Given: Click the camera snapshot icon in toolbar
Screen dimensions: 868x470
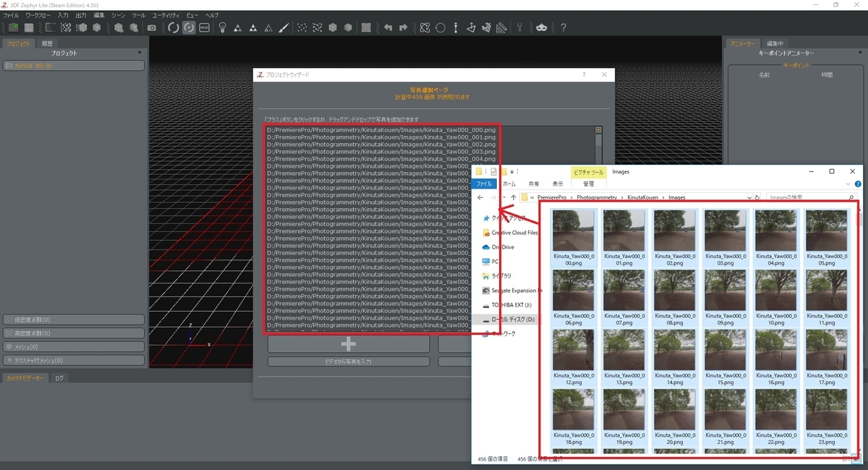Looking at the screenshot, I should (151, 27).
